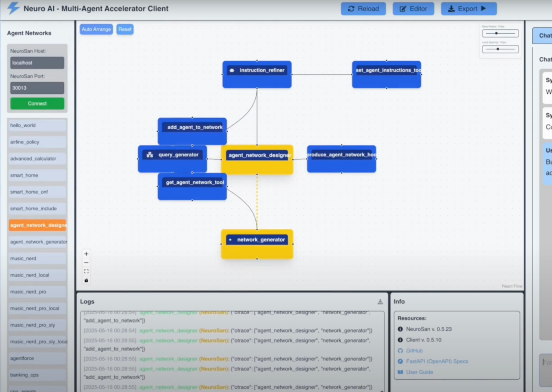Select the banking_ops network

click(x=37, y=375)
